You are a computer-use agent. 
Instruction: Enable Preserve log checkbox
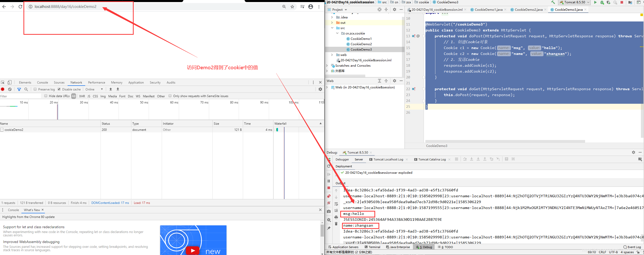point(35,89)
